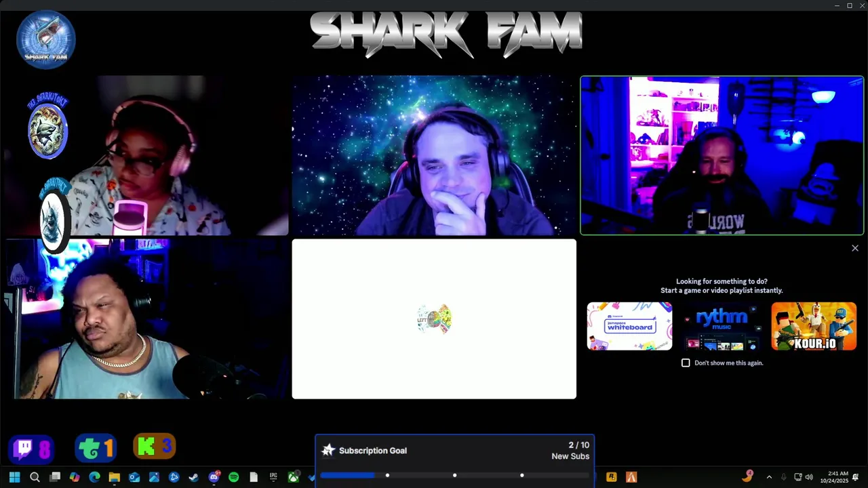Open Epic Games Launcher from taskbar
Screen dimensions: 868x488
tap(273, 477)
